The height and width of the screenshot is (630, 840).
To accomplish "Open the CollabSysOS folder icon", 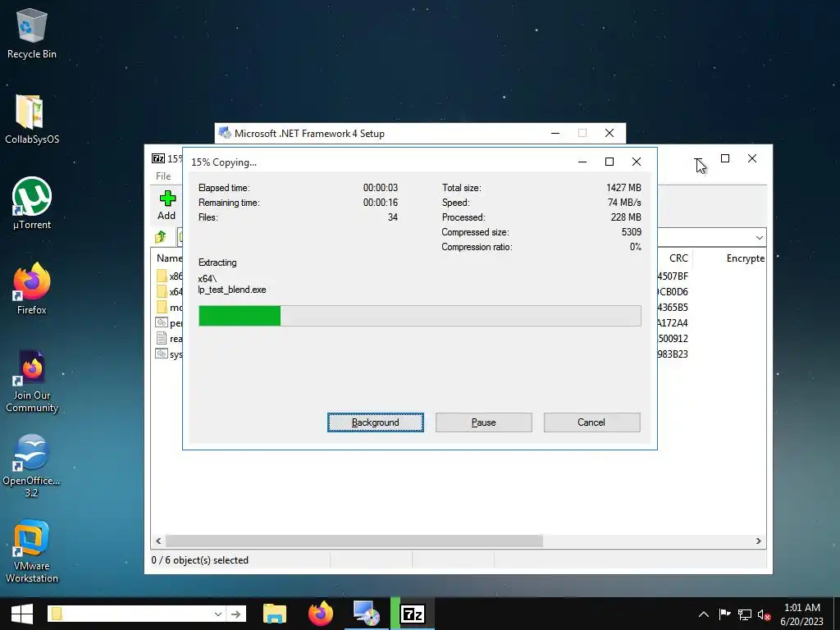I will pos(32,119).
